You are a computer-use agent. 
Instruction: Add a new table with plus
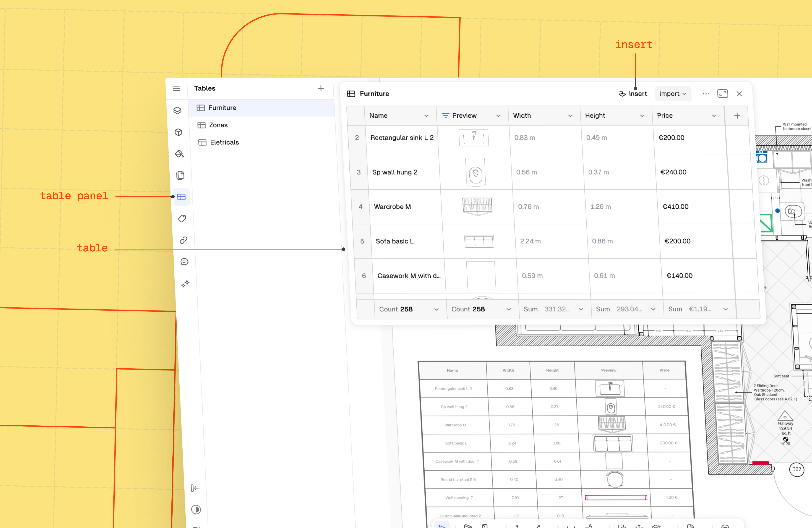pos(321,88)
